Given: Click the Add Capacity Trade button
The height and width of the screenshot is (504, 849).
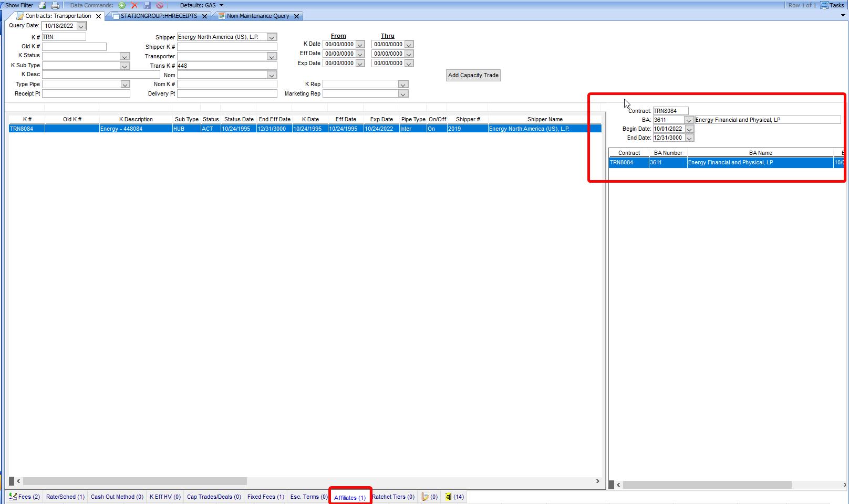Looking at the screenshot, I should click(473, 75).
